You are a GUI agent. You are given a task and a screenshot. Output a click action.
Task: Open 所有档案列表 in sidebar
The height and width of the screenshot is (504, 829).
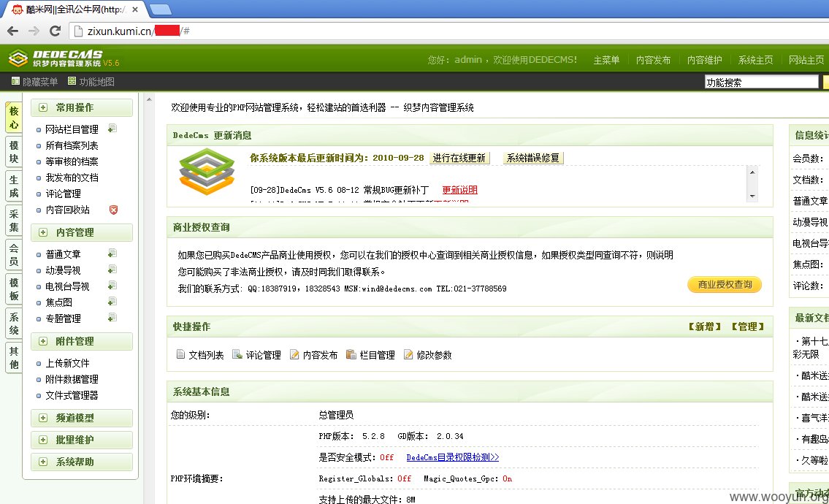pos(72,145)
